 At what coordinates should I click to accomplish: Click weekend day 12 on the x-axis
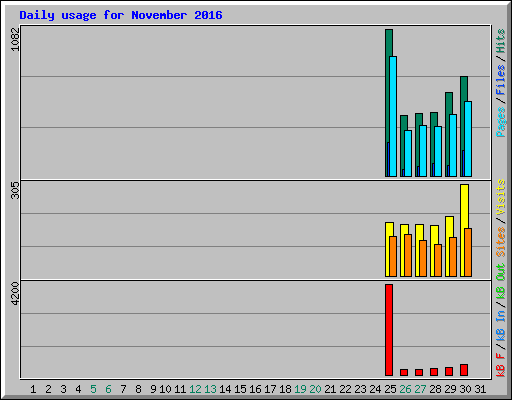click(195, 389)
